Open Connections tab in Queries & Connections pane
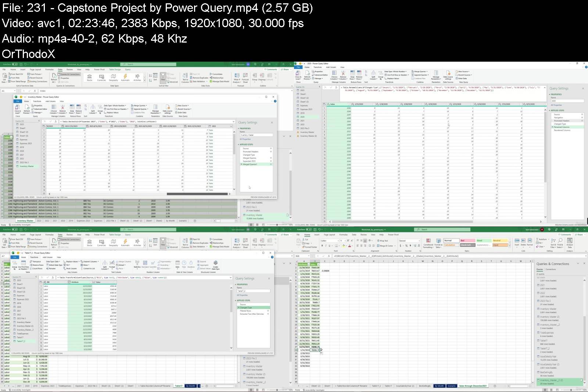This screenshot has height=392, width=588. pos(551,269)
